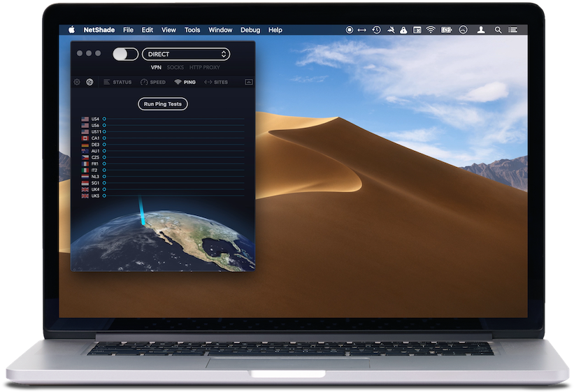The height and width of the screenshot is (392, 574).
Task: Click the United States flag for US11
Action: 85,132
